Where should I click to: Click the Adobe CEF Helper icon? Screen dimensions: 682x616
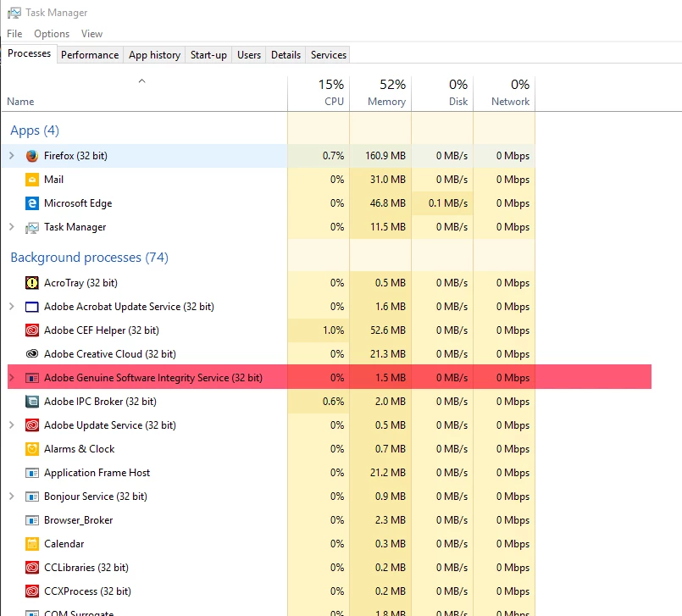point(31,330)
